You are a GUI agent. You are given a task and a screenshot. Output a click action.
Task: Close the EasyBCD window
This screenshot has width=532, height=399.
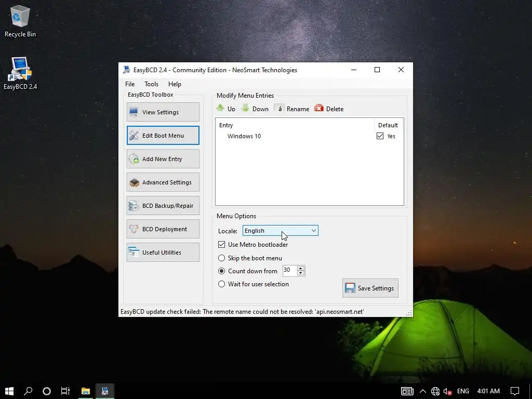[401, 70]
